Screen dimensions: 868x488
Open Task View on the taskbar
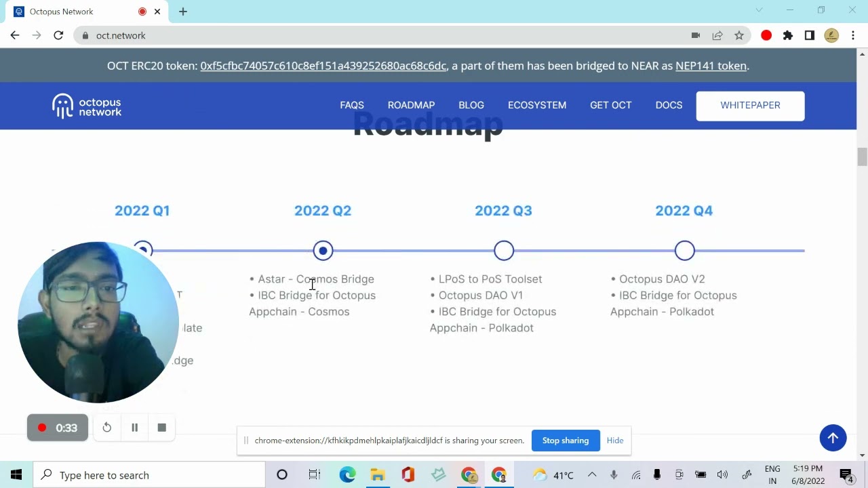tap(315, 475)
